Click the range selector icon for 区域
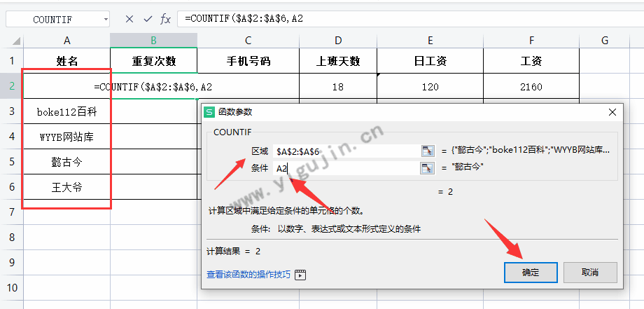Viewport: 644px width, 309px height. [x=428, y=151]
